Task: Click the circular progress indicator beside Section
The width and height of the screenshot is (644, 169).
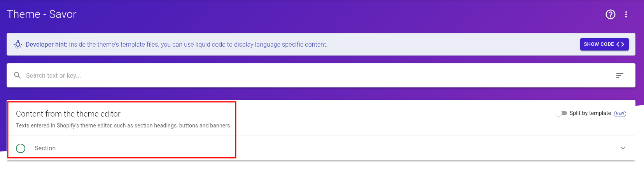Action: coord(21,148)
